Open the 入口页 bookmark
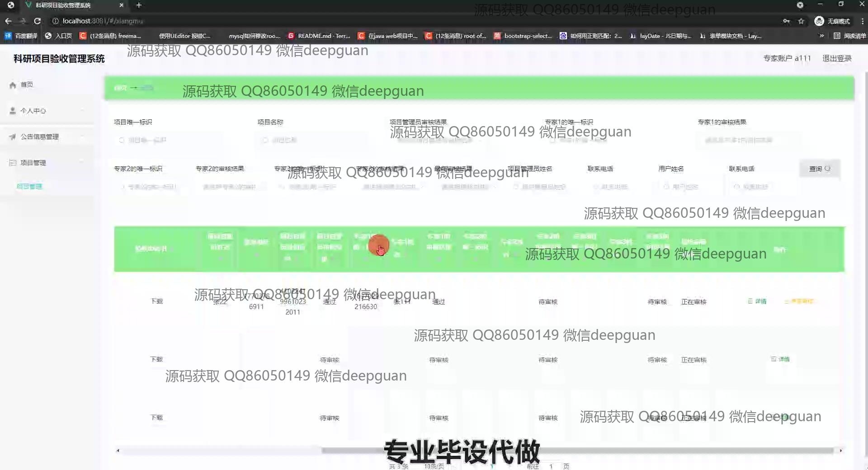The image size is (868, 470). coord(59,36)
